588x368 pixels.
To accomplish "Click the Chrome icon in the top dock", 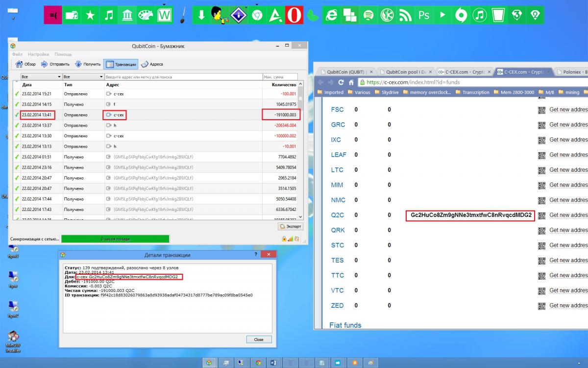I will click(256, 15).
